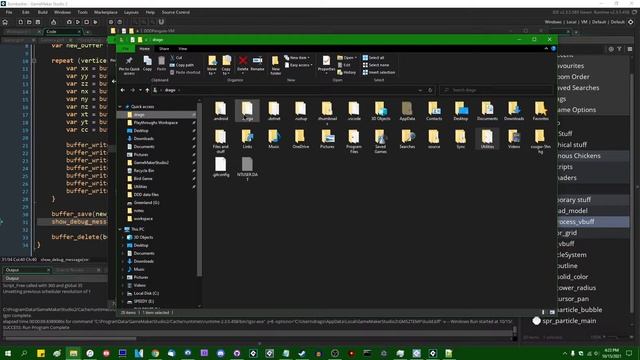
Task: Open Playthroughs Workspace in Quick access
Action: coord(156,122)
